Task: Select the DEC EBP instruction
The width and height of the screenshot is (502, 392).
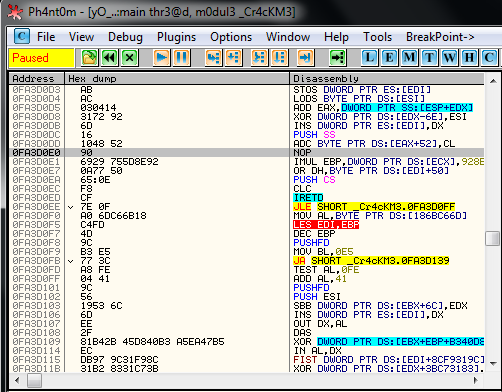Action: coord(314,234)
